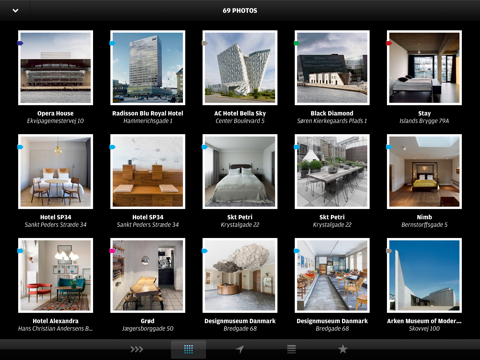Click the pink tag on Grød photo
Screen dimensions: 480x360
click(112, 251)
